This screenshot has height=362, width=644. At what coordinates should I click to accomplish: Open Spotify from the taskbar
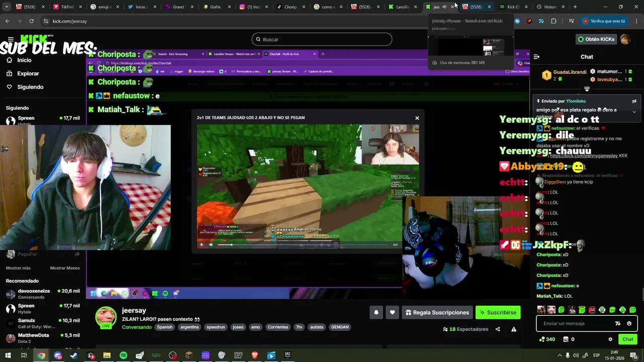(123, 355)
